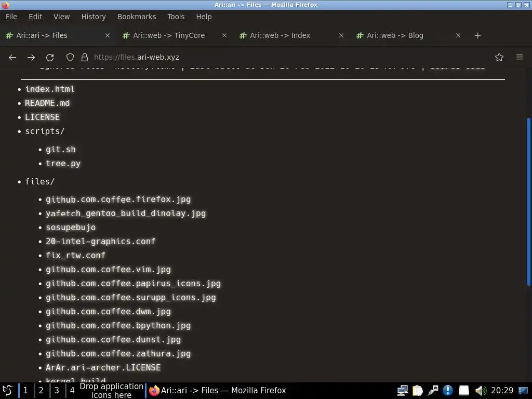This screenshot has width=532, height=399.
Task: Click the taskbar clock showing 20:29
Action: click(x=502, y=391)
